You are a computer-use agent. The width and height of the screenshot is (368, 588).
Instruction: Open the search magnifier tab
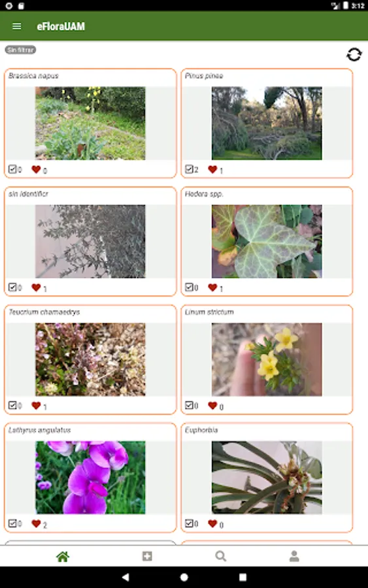click(x=220, y=556)
